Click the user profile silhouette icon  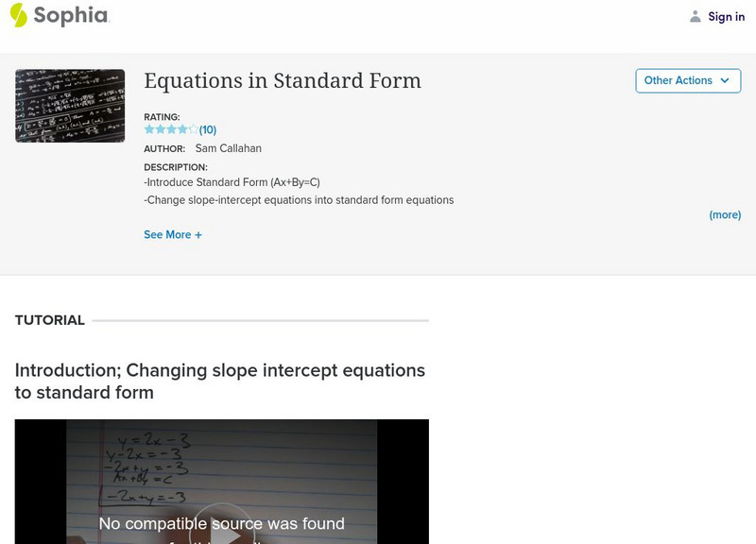pyautogui.click(x=696, y=17)
